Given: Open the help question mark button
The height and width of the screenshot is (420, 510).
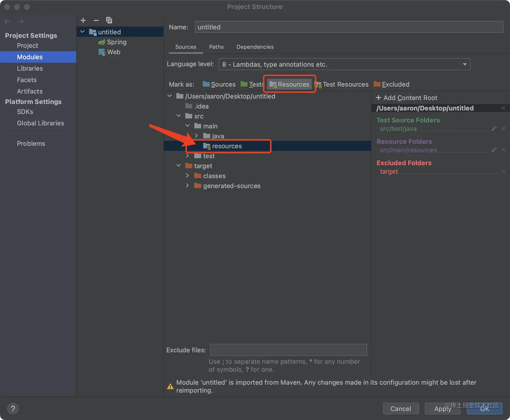Looking at the screenshot, I should [13, 409].
